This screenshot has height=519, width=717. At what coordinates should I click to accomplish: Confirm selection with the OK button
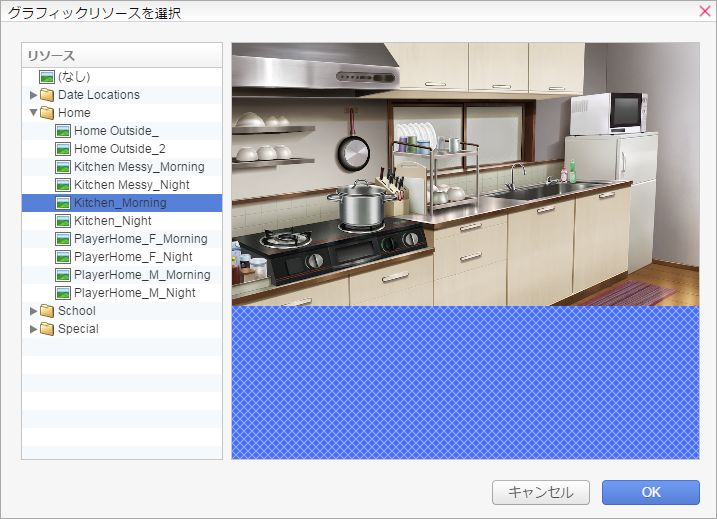651,492
